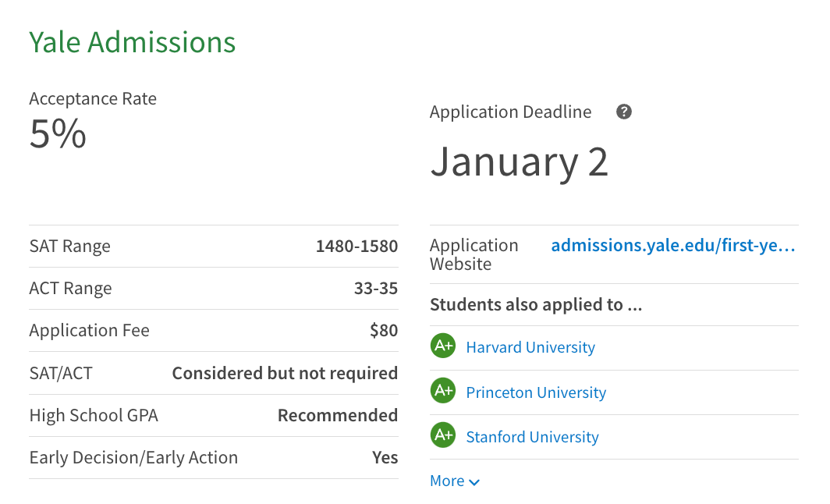This screenshot has width=830, height=504.
Task: Click the $80 application fee amount
Action: 384,331
